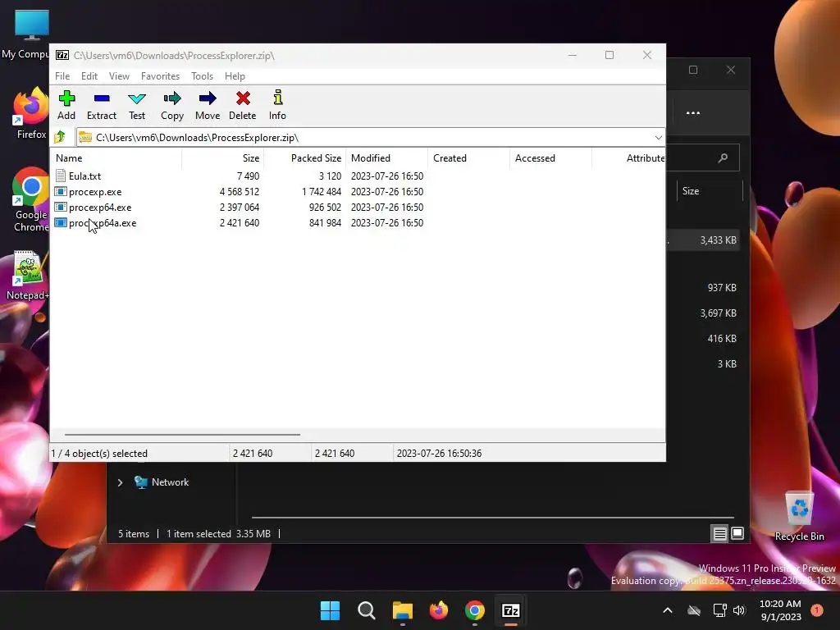This screenshot has height=630, width=840.
Task: Click the 7z icon in the title bar
Action: pyautogui.click(x=62, y=55)
